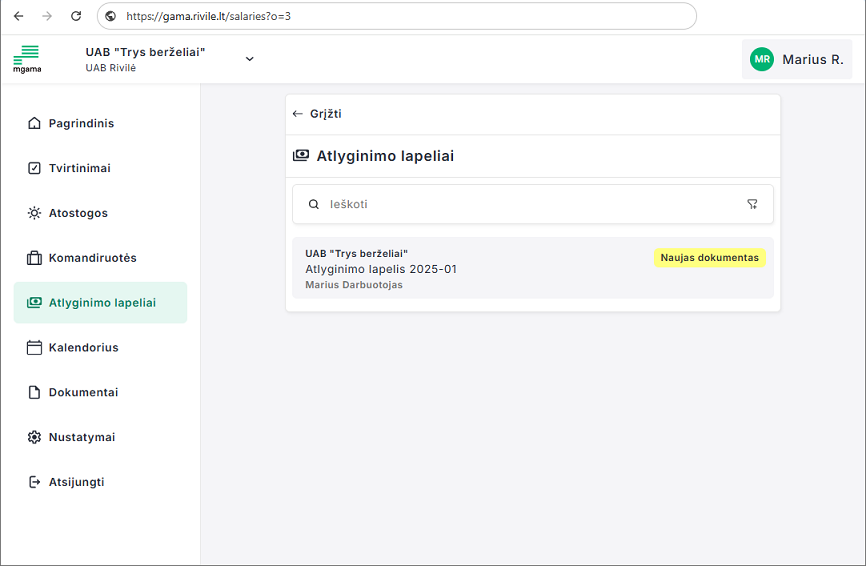Open Komandiruotės in the sidebar
The height and width of the screenshot is (566, 866).
92,258
